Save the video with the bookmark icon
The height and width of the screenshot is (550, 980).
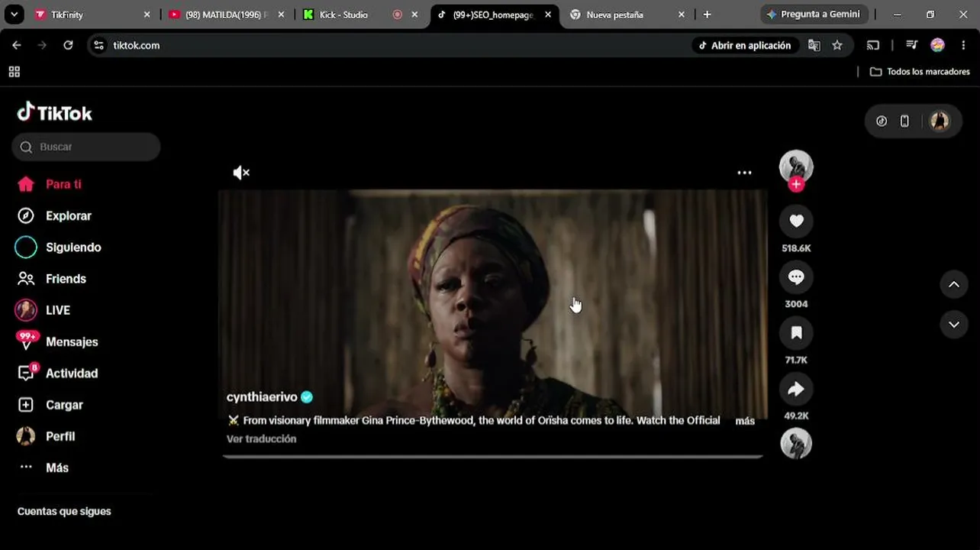[796, 332]
